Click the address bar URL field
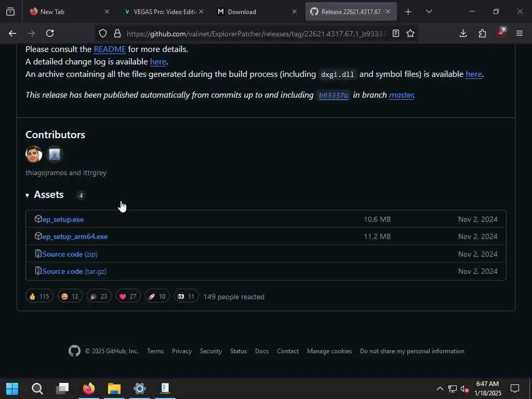The height and width of the screenshot is (399, 532). tap(256, 34)
